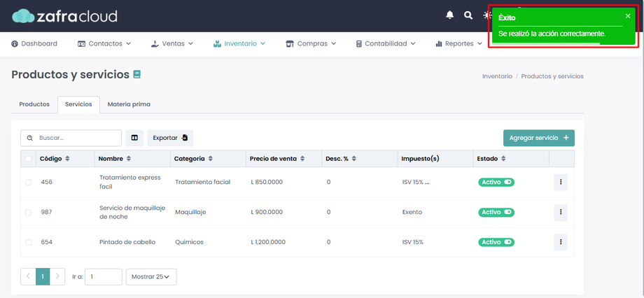Expand the Contactos menu

point(104,43)
